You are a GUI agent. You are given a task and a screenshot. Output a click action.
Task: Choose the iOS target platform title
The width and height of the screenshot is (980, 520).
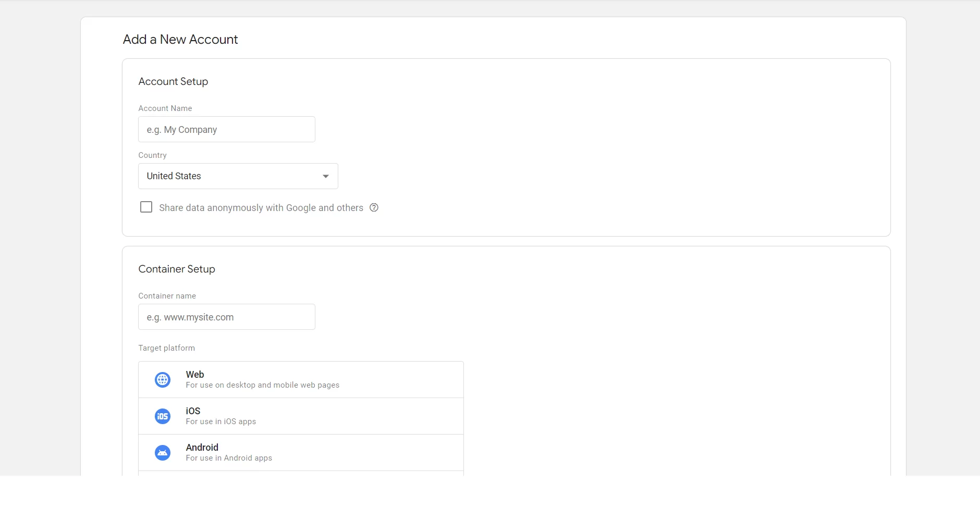click(x=193, y=411)
